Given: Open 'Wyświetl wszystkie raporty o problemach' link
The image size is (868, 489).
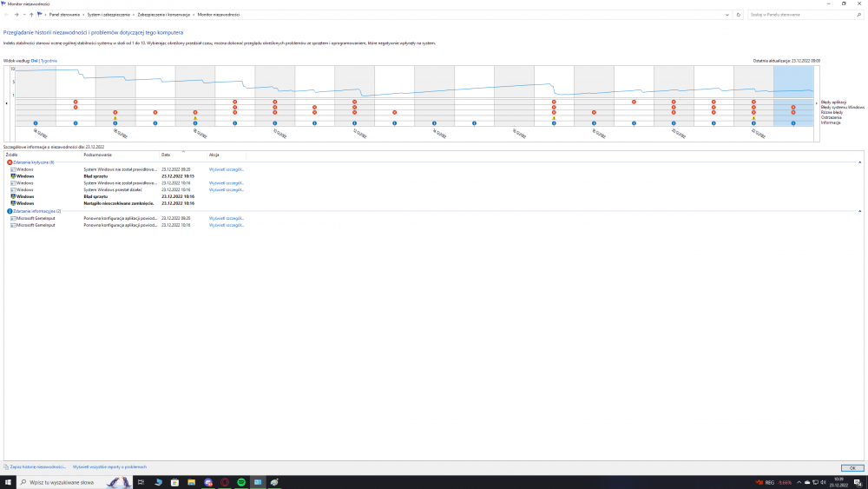Looking at the screenshot, I should 109,467.
